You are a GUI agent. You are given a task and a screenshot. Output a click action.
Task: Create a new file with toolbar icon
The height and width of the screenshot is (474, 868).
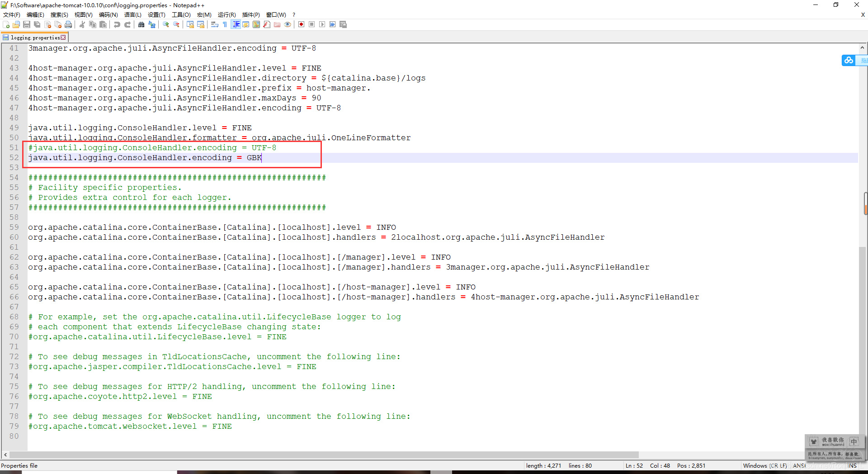pyautogui.click(x=6, y=24)
